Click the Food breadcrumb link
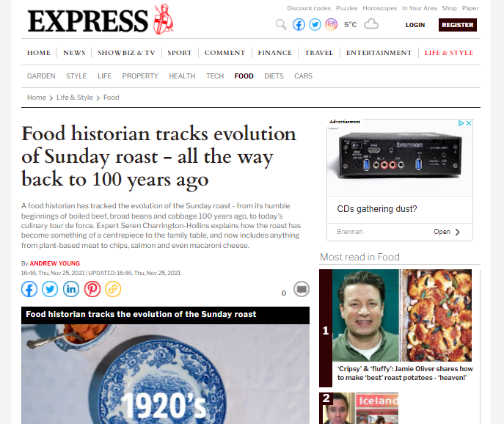 tap(112, 98)
